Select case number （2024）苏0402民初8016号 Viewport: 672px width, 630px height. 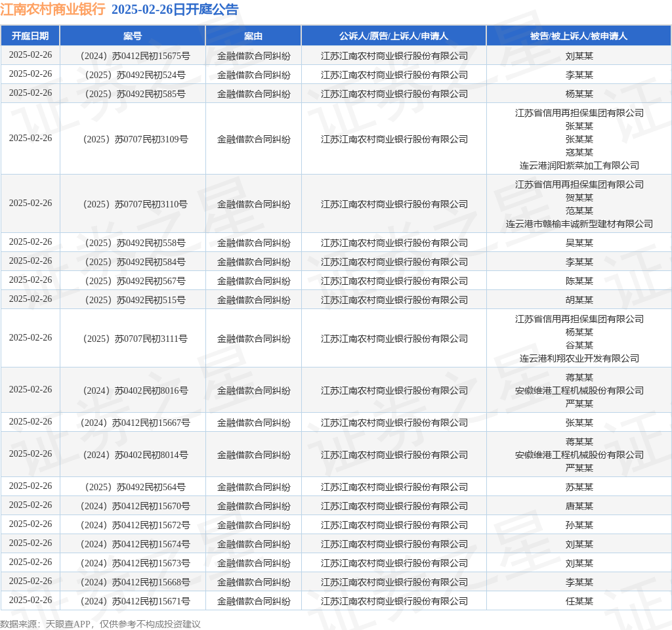click(133, 390)
